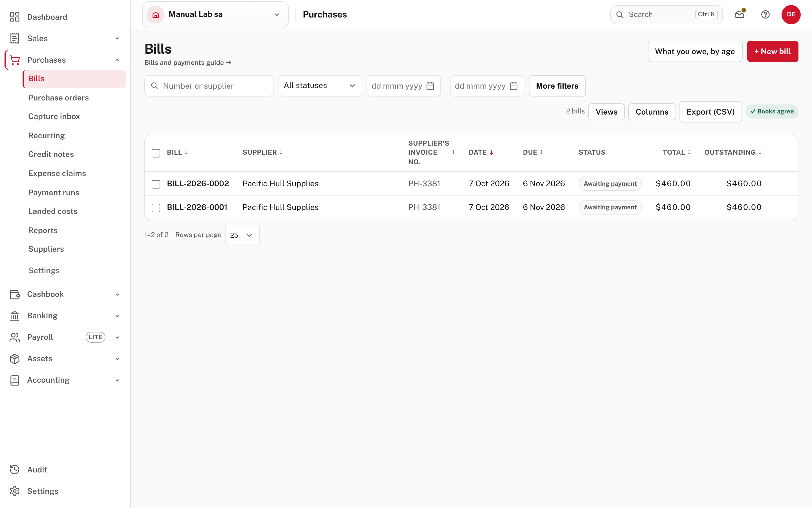Open the Dashboard grid icon
The image size is (812, 508).
pos(14,17)
